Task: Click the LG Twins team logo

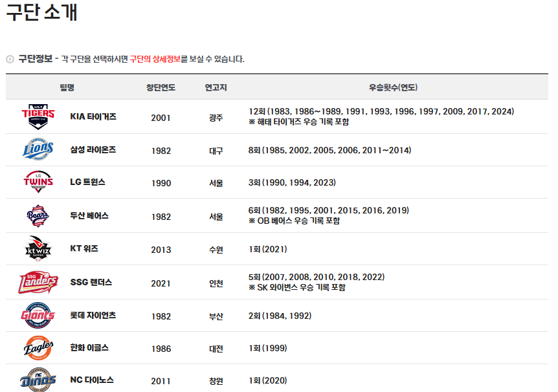Action: coord(38,182)
